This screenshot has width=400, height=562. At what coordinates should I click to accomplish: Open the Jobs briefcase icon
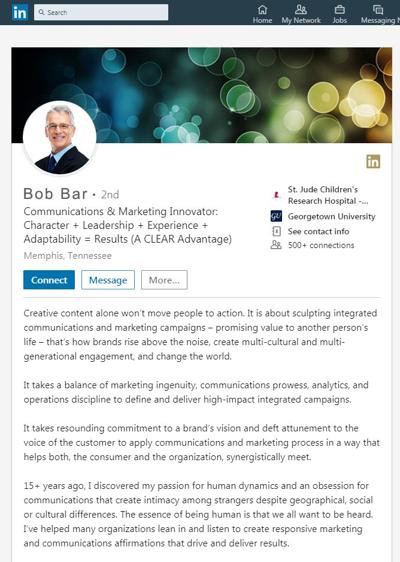339,9
